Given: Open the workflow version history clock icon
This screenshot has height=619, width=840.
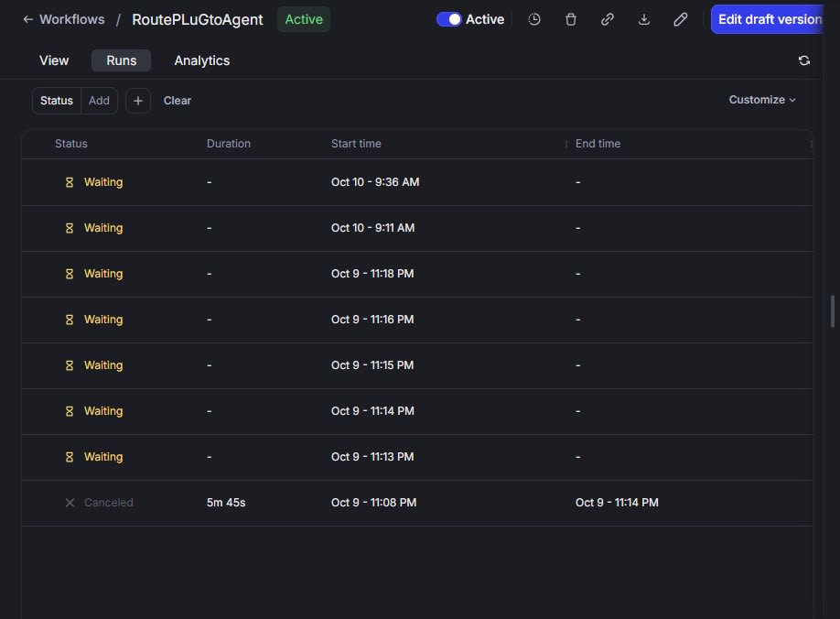Looking at the screenshot, I should click(534, 19).
